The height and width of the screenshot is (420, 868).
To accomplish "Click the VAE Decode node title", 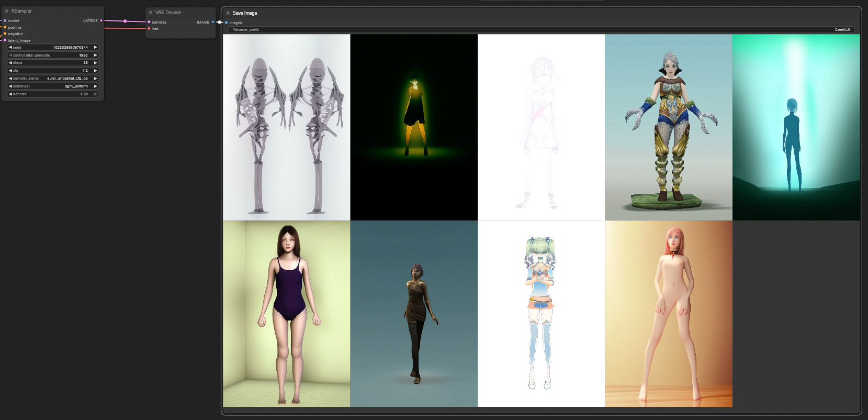I will coord(168,13).
